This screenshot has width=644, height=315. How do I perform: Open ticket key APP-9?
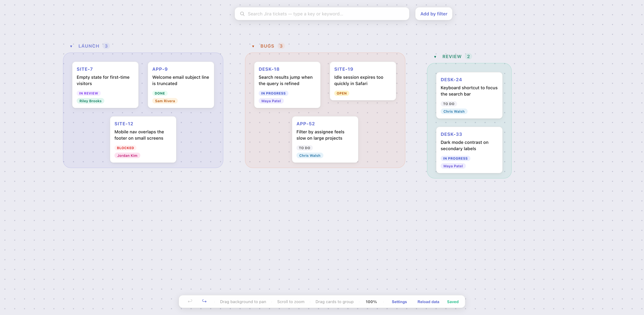tap(160, 69)
